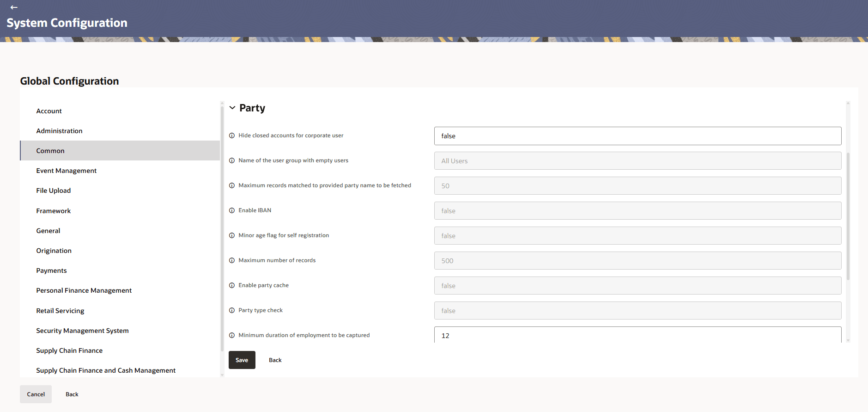Switch to Security Management System category

(x=82, y=331)
